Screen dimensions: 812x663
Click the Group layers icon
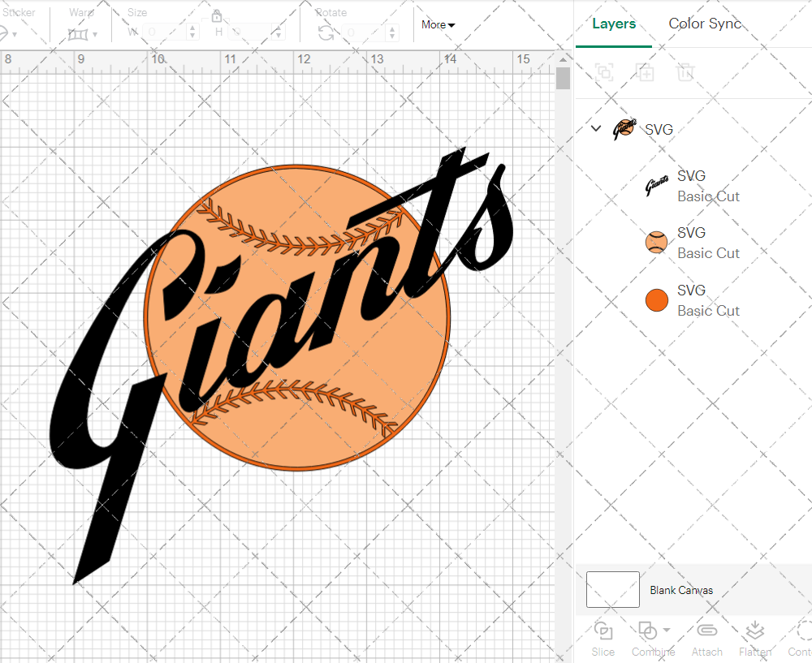tap(604, 72)
